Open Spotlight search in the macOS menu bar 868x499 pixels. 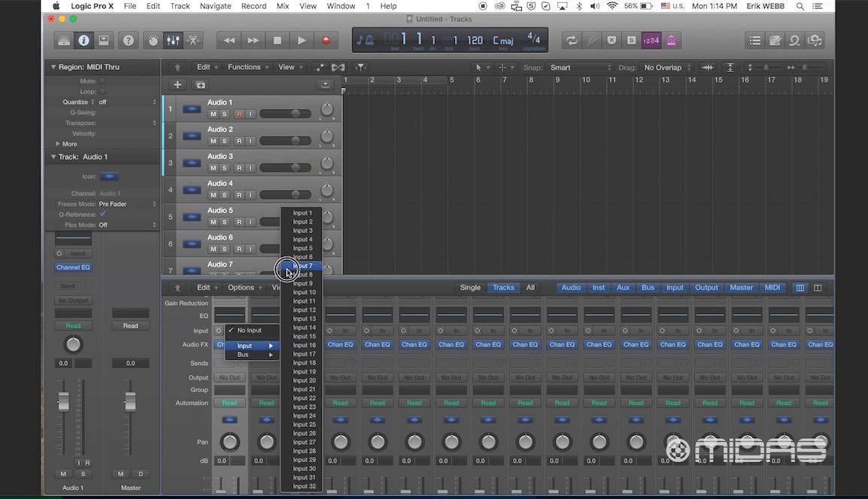(x=800, y=6)
